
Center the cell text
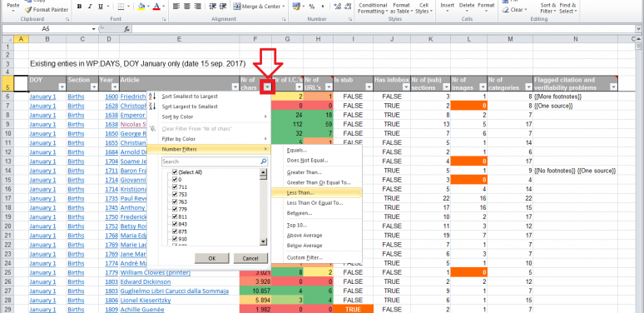187,6
